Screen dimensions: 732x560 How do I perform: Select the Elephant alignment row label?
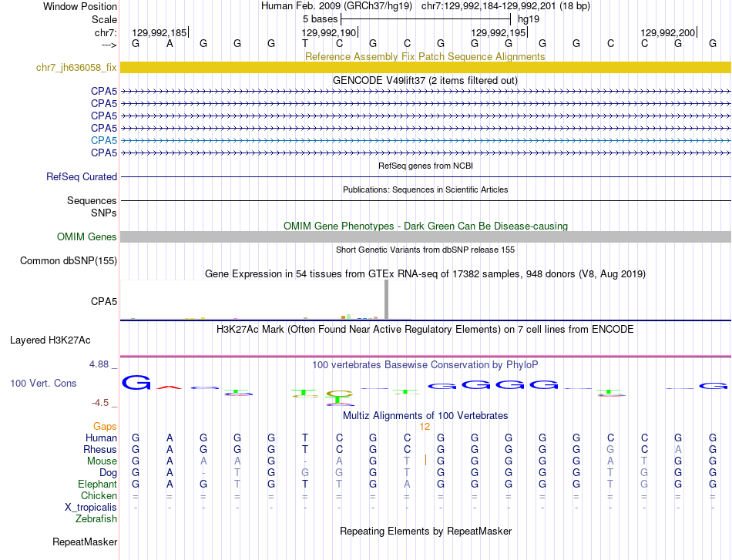(x=97, y=484)
